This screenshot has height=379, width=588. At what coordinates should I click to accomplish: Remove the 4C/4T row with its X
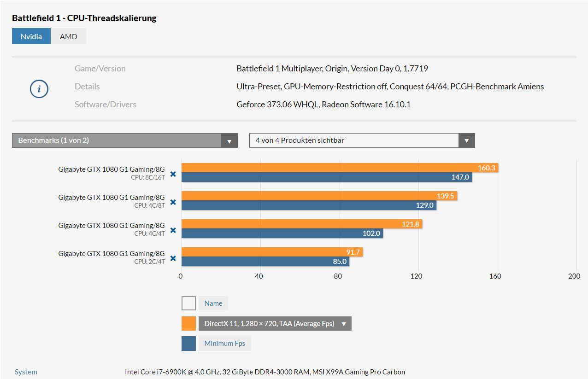point(173,230)
